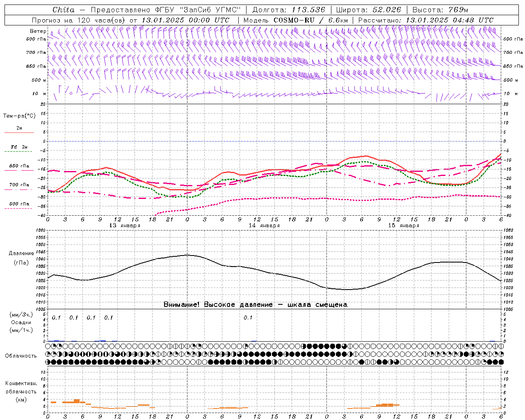The width and height of the screenshot is (525, 420).
Task: Select the "Прогноз на 120 часа(ов)" forecast text
Action: pos(79,20)
